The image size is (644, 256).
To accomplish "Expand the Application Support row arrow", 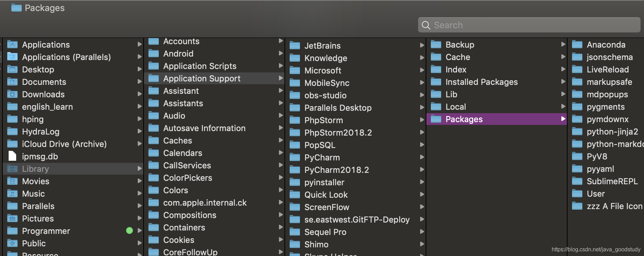I will coord(281,78).
